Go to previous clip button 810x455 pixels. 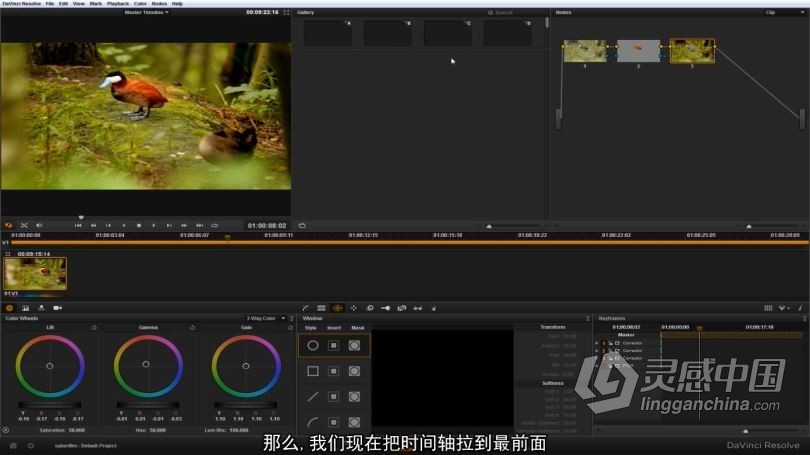108,226
